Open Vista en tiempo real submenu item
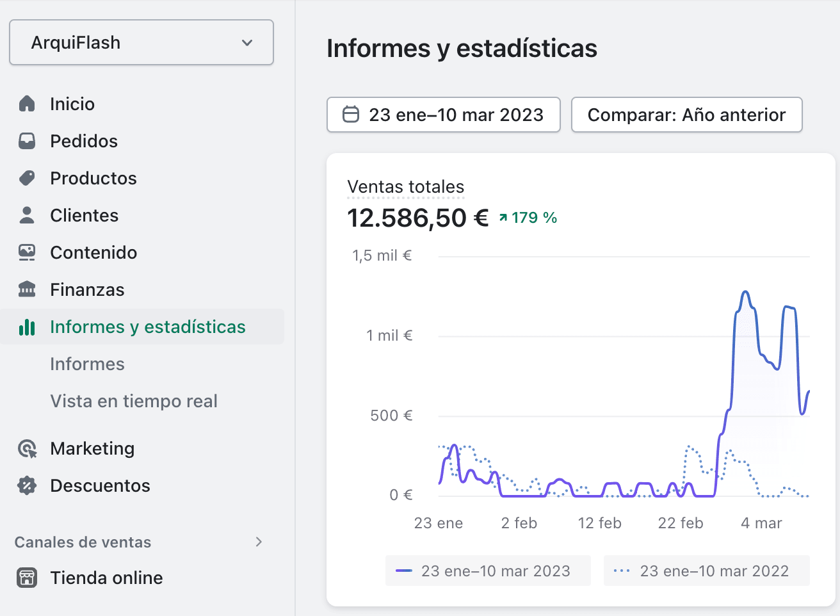The height and width of the screenshot is (616, 840). coord(134,401)
